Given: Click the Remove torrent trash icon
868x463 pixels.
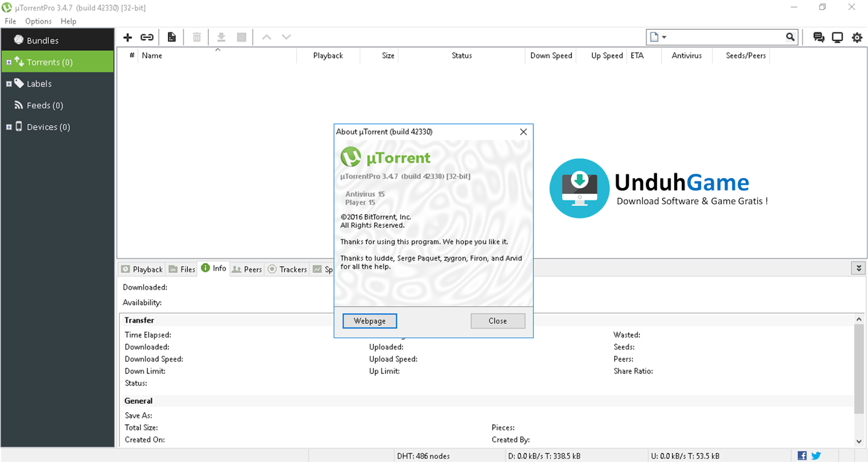Looking at the screenshot, I should coord(197,37).
